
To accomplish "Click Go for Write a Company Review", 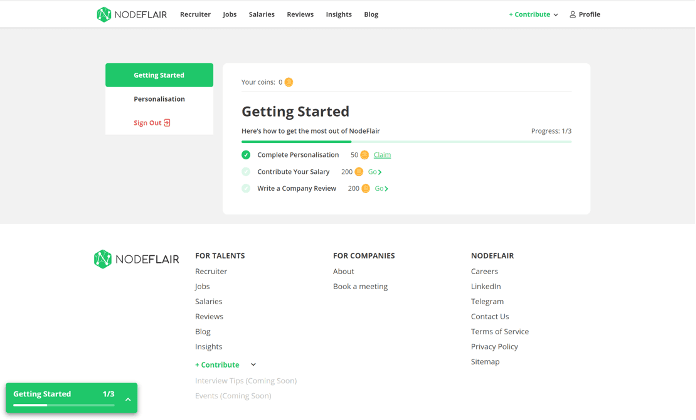I will point(381,189).
